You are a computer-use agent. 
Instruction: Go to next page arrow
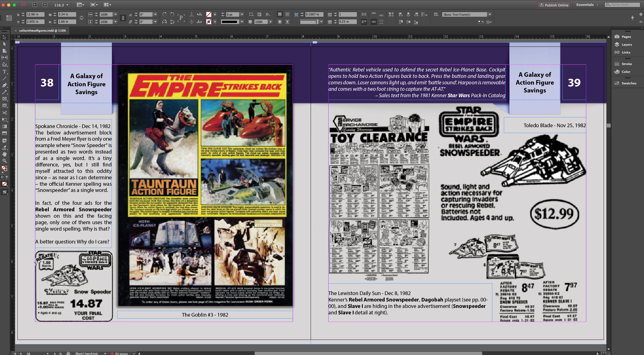click(x=55, y=353)
